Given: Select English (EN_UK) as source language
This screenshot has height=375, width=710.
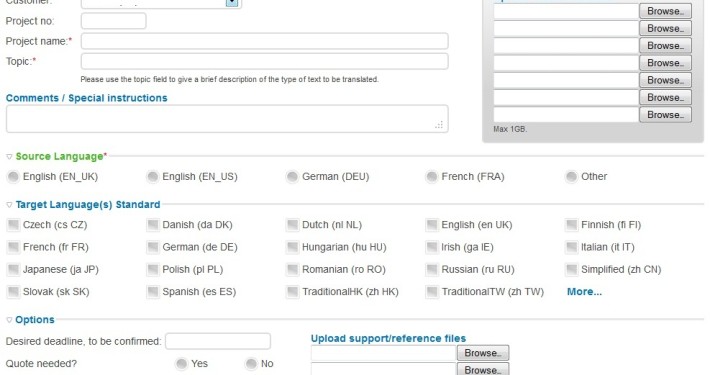Looking at the screenshot, I should pos(14,177).
